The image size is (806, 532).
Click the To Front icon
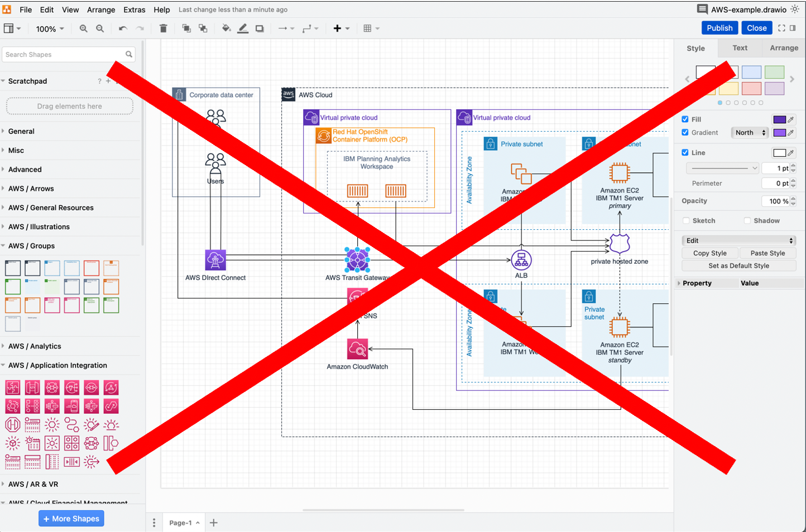tap(186, 28)
